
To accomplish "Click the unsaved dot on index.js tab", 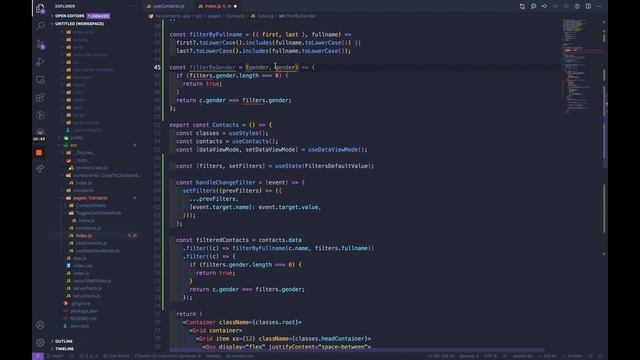I will [x=236, y=6].
